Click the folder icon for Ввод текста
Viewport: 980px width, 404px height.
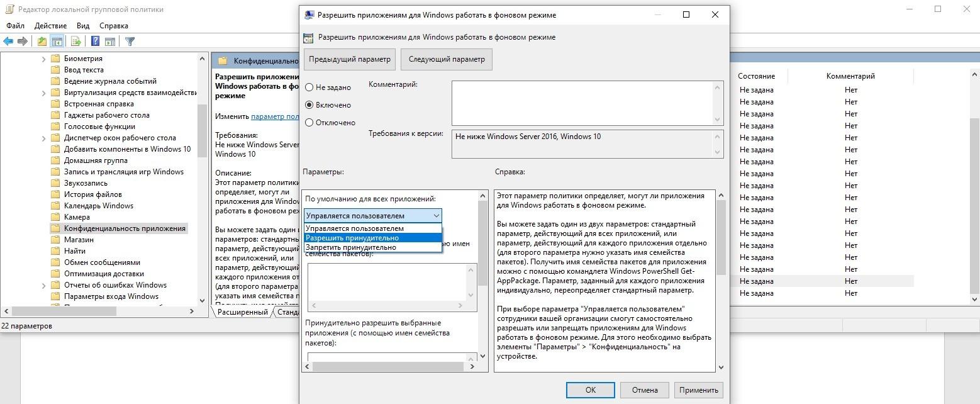coord(55,70)
